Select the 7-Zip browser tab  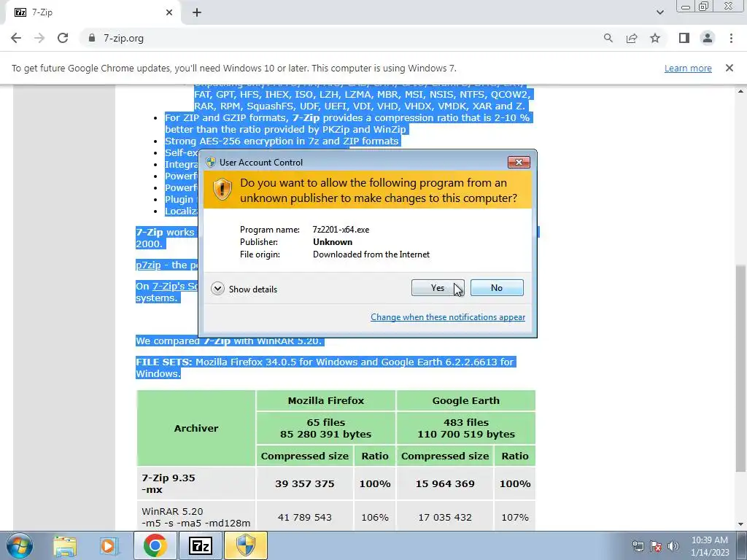pyautogui.click(x=93, y=13)
